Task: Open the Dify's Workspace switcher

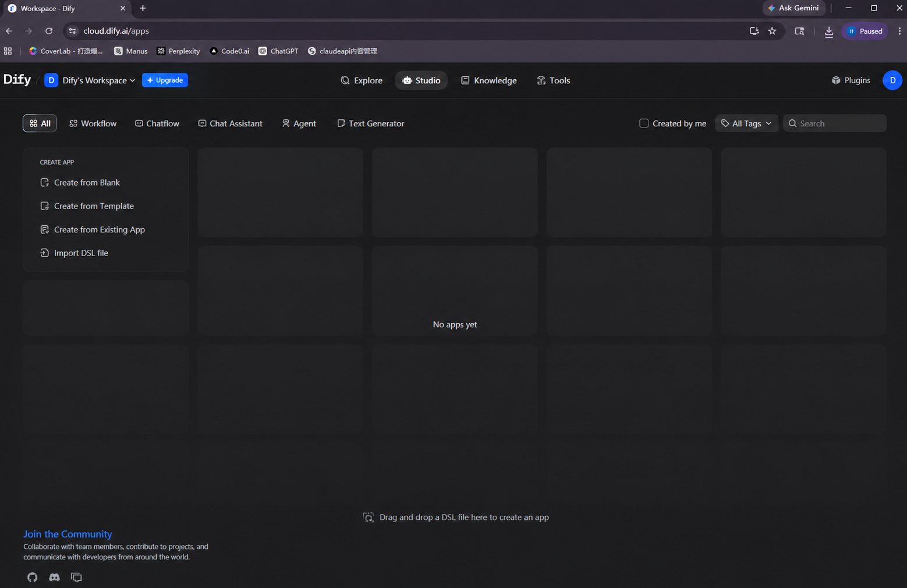Action: pos(90,80)
